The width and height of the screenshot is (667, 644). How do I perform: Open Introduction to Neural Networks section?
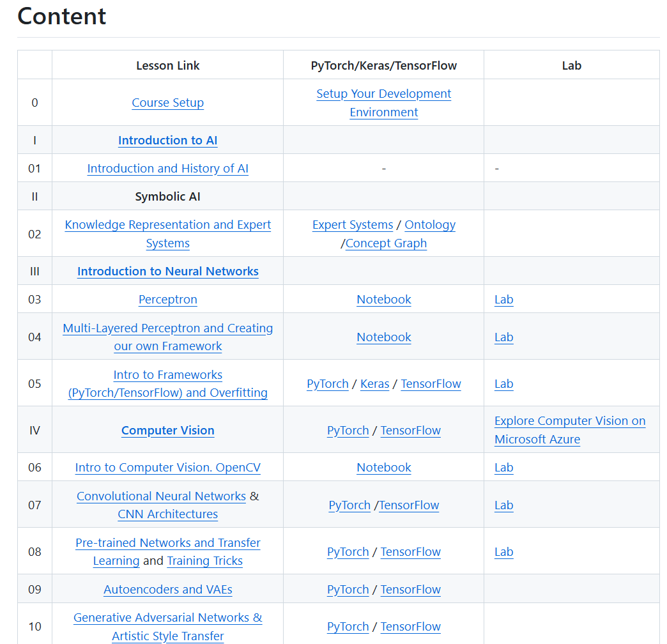coord(167,271)
